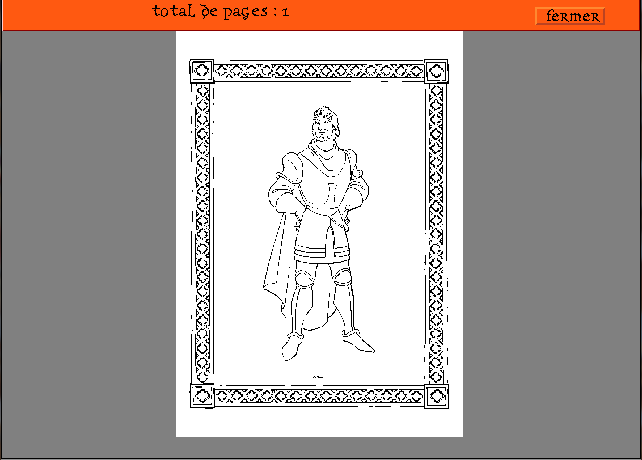Click the top-right corner ornament of the frame
This screenshot has height=460, width=642.
(437, 71)
